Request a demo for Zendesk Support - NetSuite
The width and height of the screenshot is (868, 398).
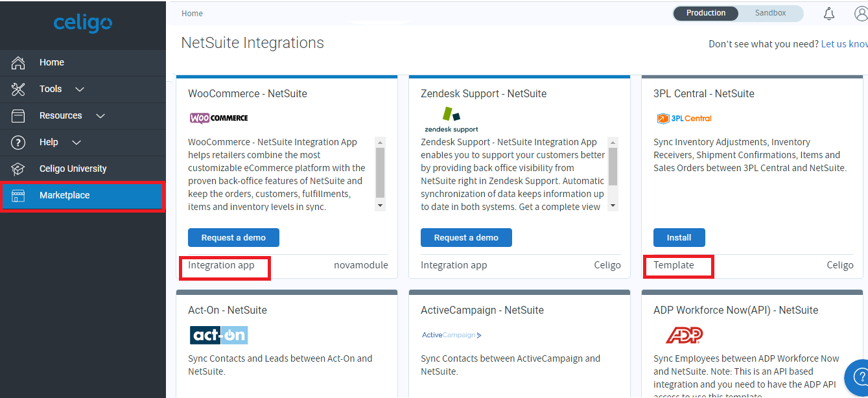point(466,238)
